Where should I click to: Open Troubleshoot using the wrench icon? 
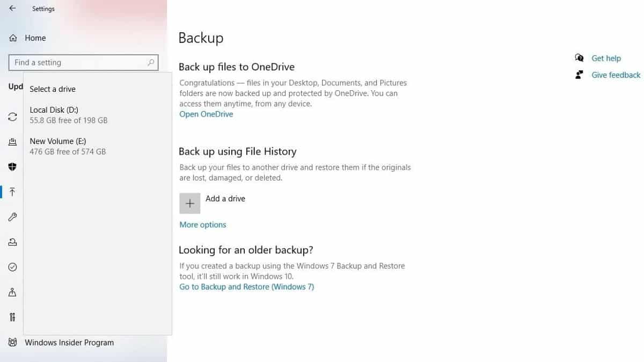pos(12,217)
